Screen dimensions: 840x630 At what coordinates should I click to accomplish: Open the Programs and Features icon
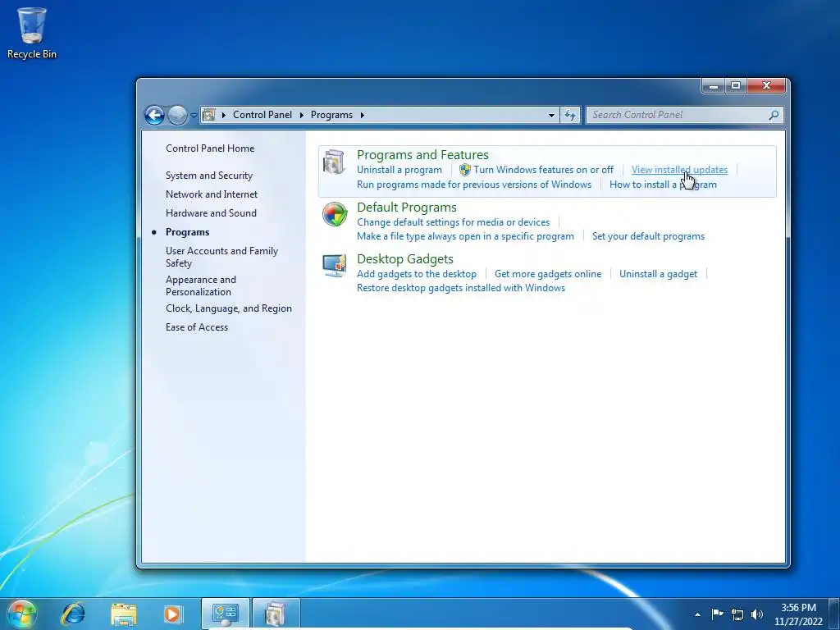tap(335, 162)
